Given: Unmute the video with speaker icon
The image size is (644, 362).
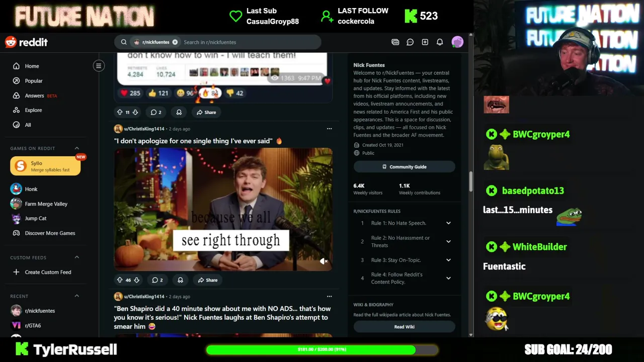Looking at the screenshot, I should [324, 261].
